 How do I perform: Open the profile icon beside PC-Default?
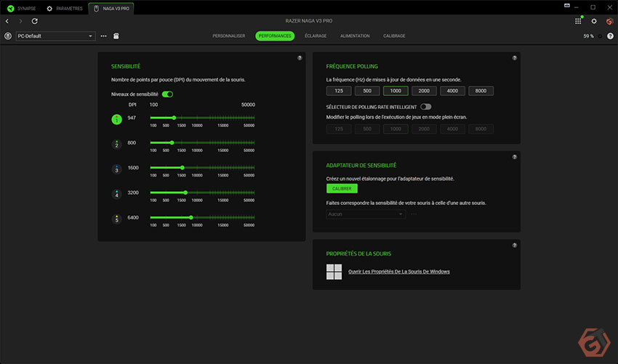point(8,36)
